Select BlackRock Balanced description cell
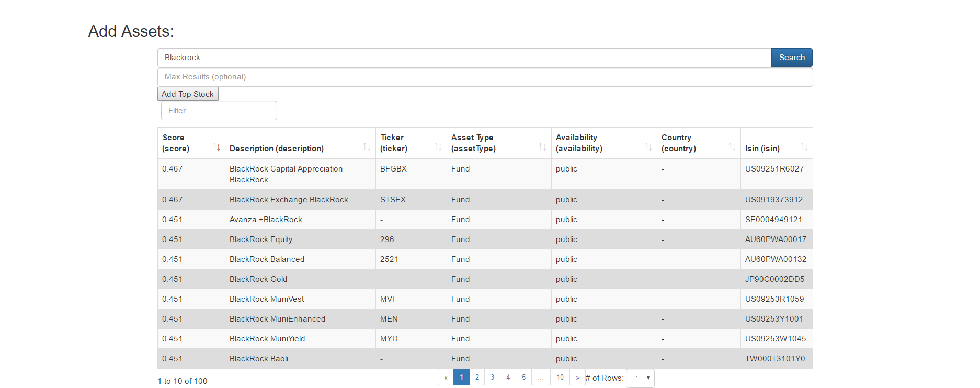The height and width of the screenshot is (388, 980). pyautogui.click(x=300, y=259)
